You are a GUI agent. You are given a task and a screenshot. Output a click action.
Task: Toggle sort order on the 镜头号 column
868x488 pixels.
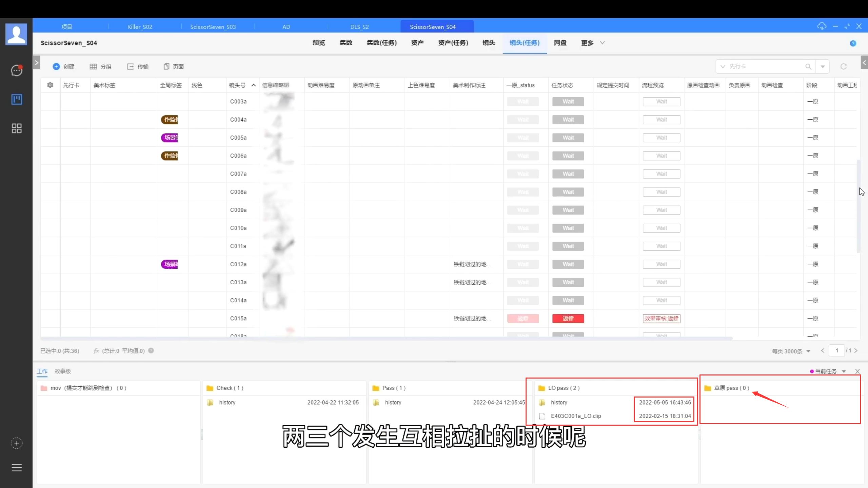(253, 85)
